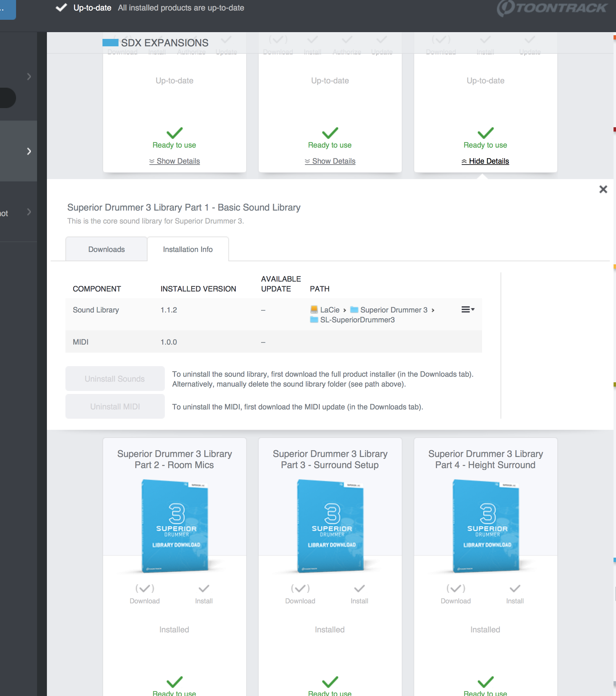Select the Installation Info tab

[188, 249]
